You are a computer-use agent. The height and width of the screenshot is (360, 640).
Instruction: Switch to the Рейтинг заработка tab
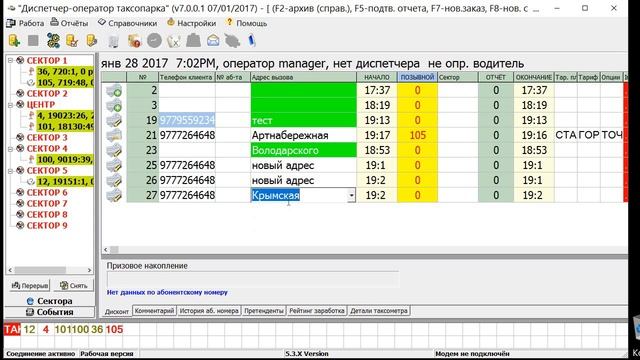(x=317, y=311)
